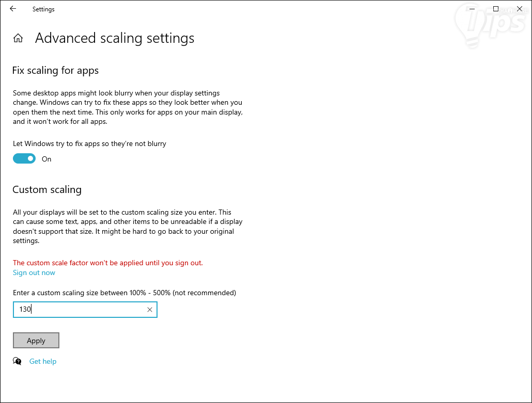532x403 pixels.
Task: Click the back arrow in title bar
Action: point(13,9)
